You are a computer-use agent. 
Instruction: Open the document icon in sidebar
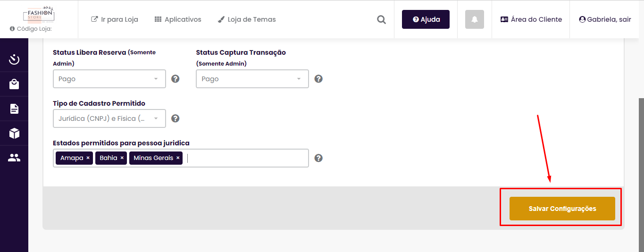pos(14,109)
